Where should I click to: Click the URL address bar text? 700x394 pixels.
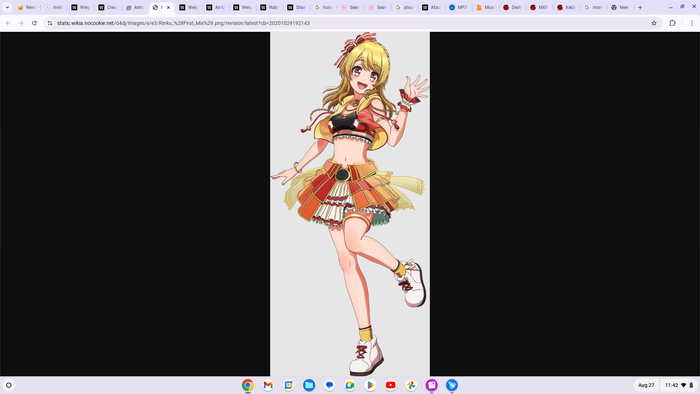point(183,23)
